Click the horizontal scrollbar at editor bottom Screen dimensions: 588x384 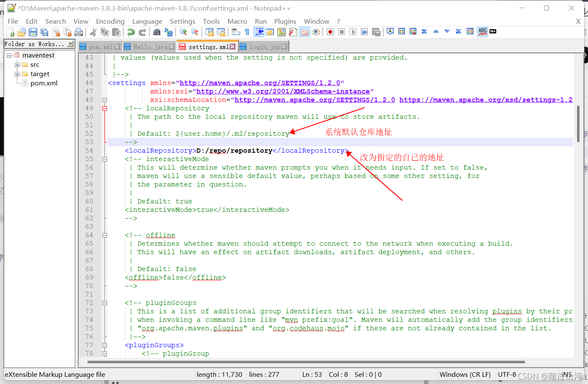click(x=306, y=362)
